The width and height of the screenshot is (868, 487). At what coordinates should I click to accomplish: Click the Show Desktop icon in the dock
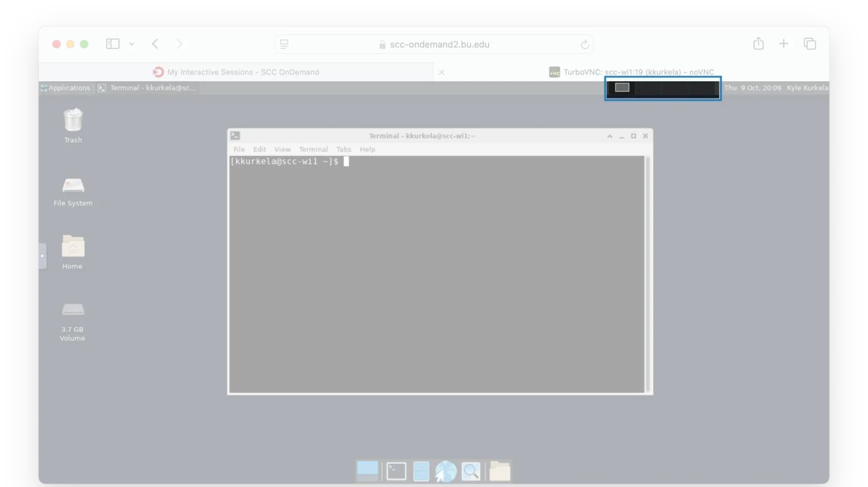pos(367,471)
